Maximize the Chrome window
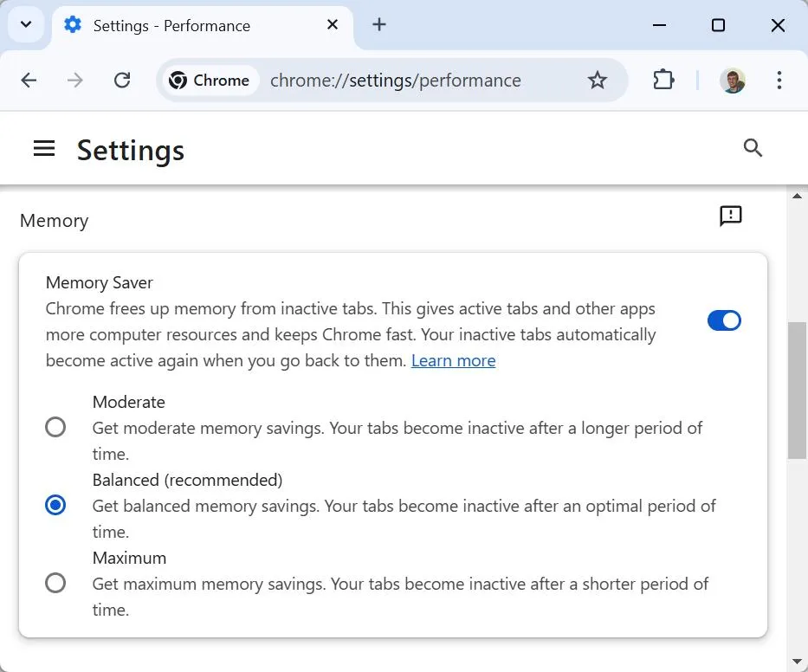Viewport: 808px width, 672px height. tap(718, 25)
